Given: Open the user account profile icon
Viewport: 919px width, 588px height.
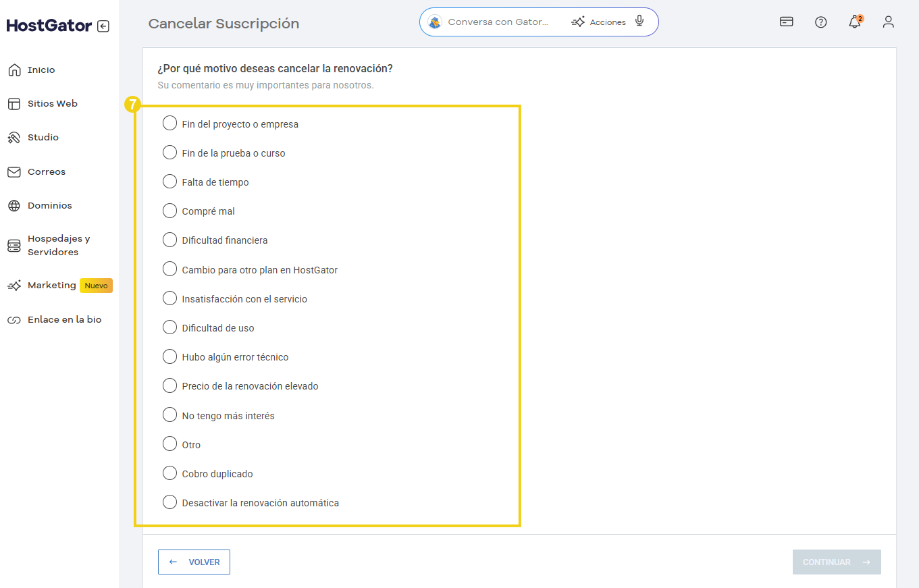Looking at the screenshot, I should 889,22.
